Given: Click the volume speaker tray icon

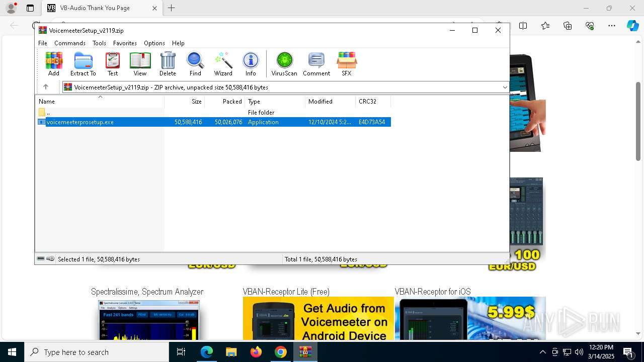Looking at the screenshot, I should 579,352.
